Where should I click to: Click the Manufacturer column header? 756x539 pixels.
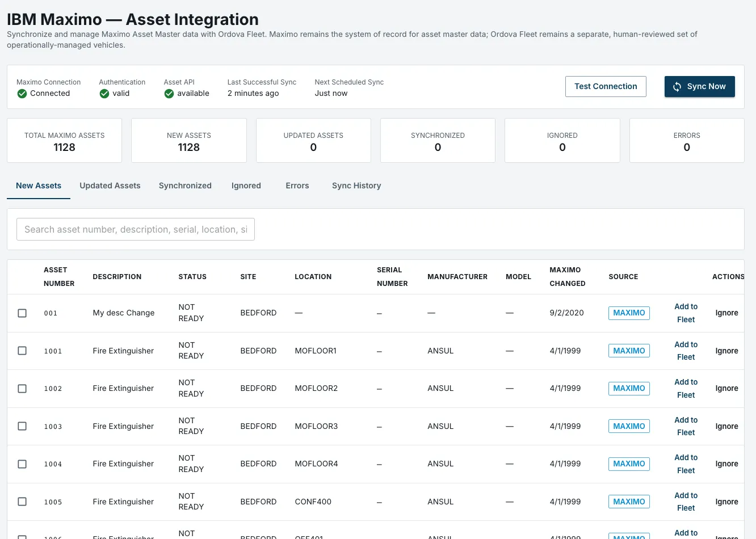point(457,277)
